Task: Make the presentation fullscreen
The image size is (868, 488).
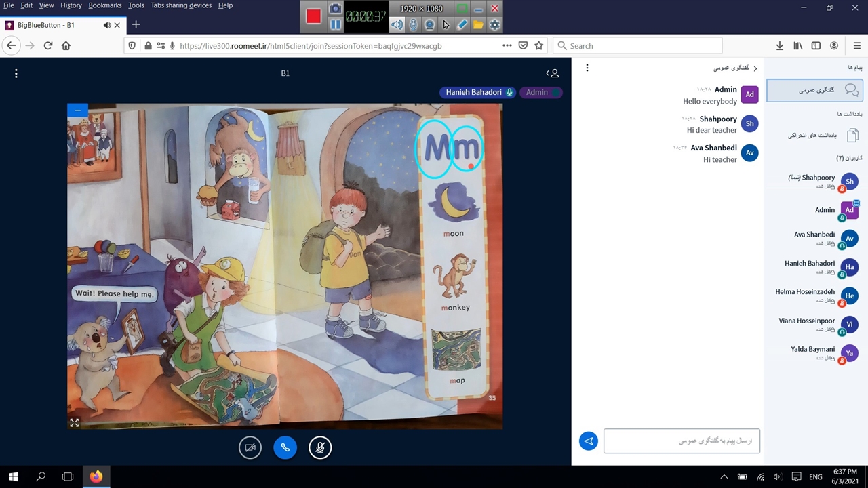Action: coord(75,422)
